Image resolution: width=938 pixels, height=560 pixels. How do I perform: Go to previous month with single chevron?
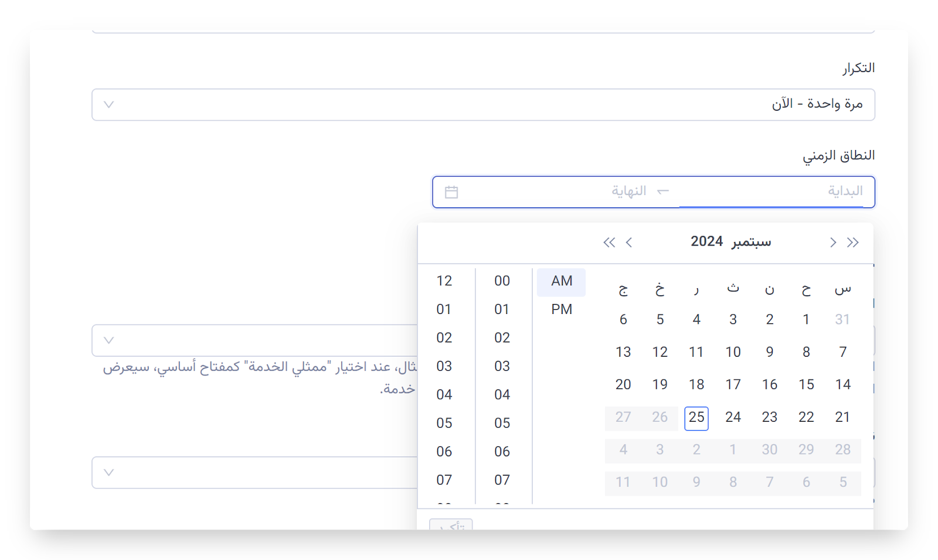(833, 243)
